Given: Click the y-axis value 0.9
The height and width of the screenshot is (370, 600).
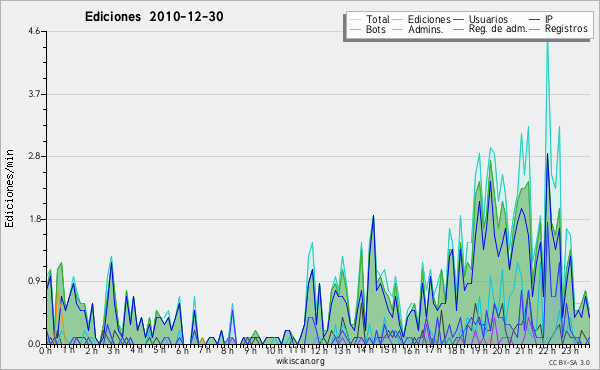Looking at the screenshot, I should tap(34, 281).
